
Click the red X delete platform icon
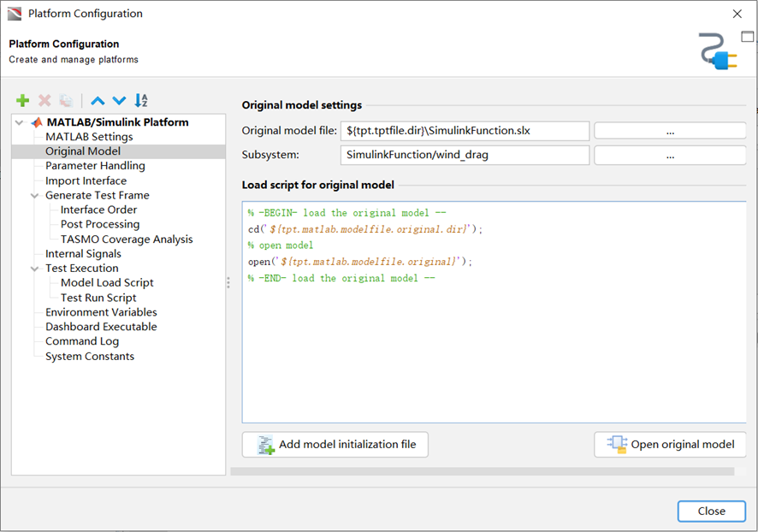coord(44,101)
